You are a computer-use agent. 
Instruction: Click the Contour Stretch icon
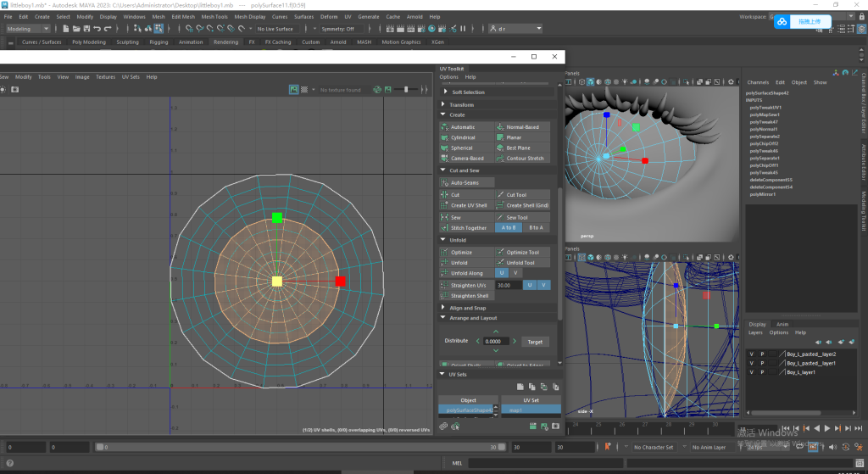(500, 159)
